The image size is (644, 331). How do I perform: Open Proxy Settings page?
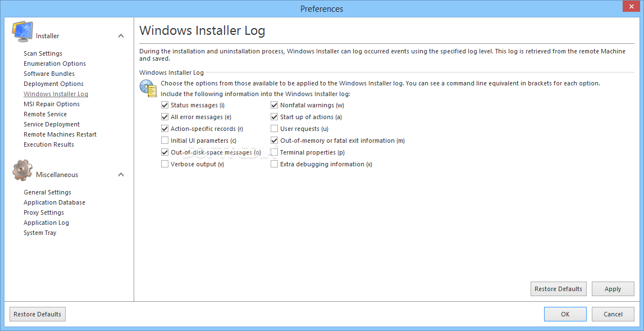coord(44,212)
